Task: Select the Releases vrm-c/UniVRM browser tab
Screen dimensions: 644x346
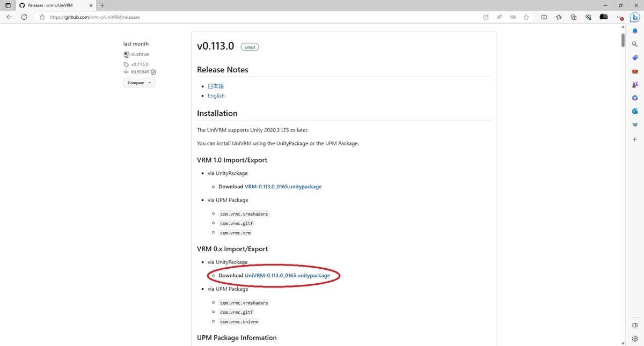Action: (x=56, y=5)
